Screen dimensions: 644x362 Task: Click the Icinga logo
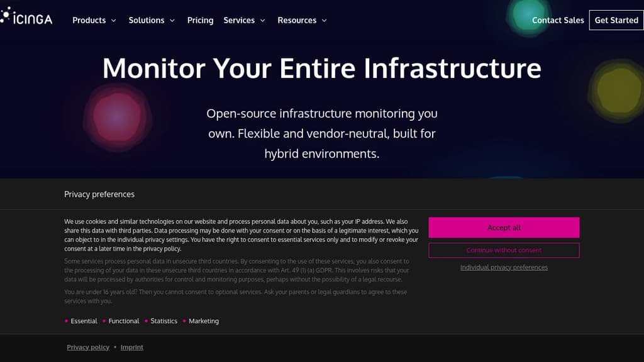[29, 18]
